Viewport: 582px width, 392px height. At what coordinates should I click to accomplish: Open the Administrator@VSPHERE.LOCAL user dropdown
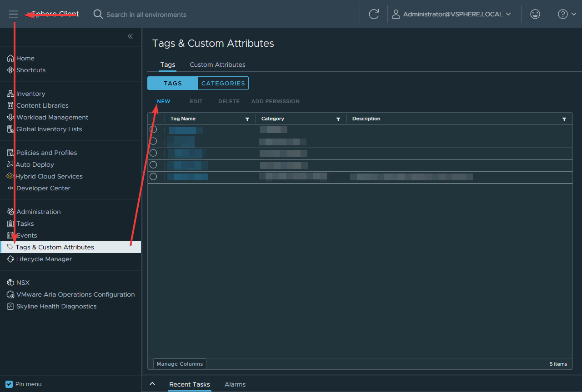coord(457,14)
